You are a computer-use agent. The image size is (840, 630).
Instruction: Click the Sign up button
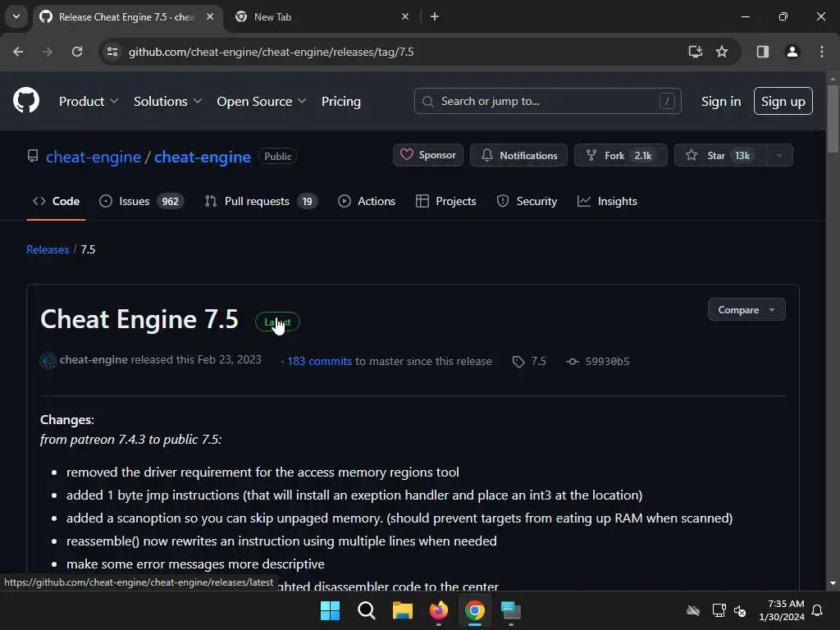point(783,101)
